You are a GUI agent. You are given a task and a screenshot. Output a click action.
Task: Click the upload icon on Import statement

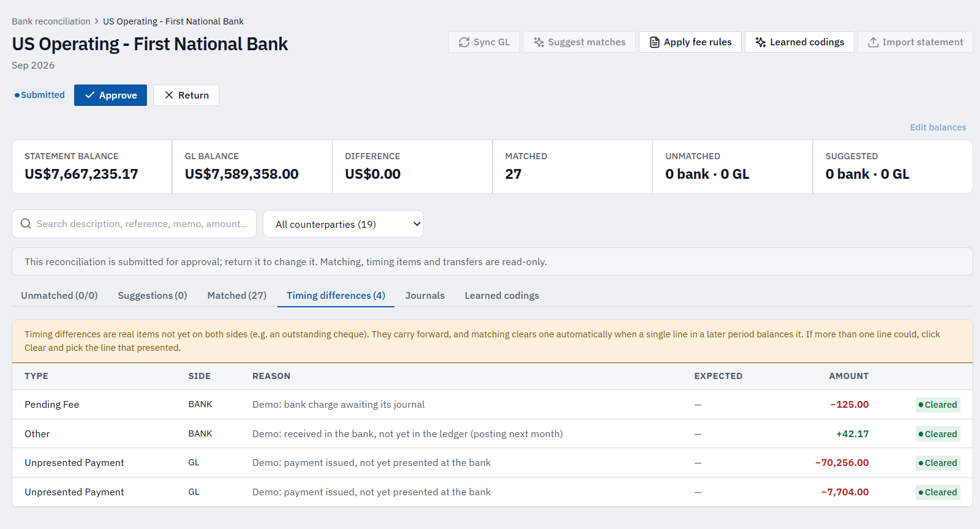pyautogui.click(x=873, y=42)
